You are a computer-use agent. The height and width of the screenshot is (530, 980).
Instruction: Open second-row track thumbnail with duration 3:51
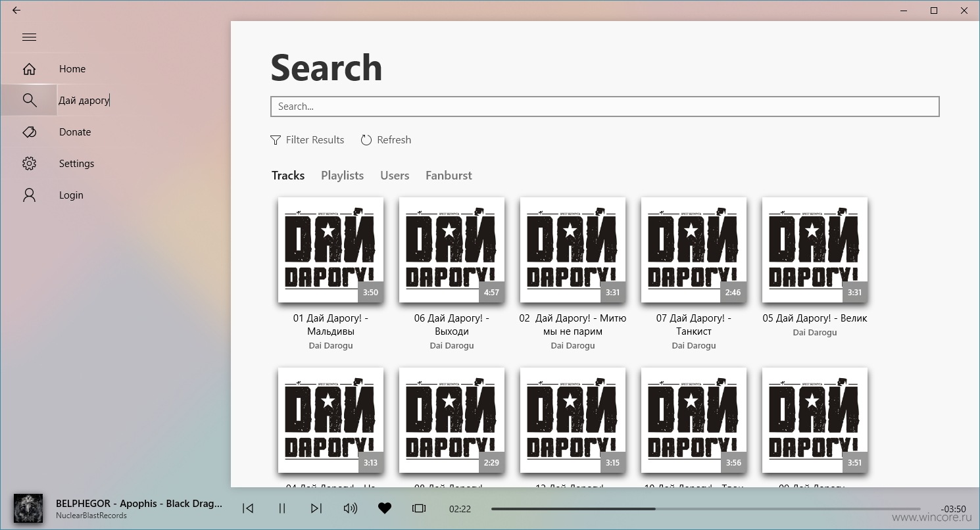815,420
